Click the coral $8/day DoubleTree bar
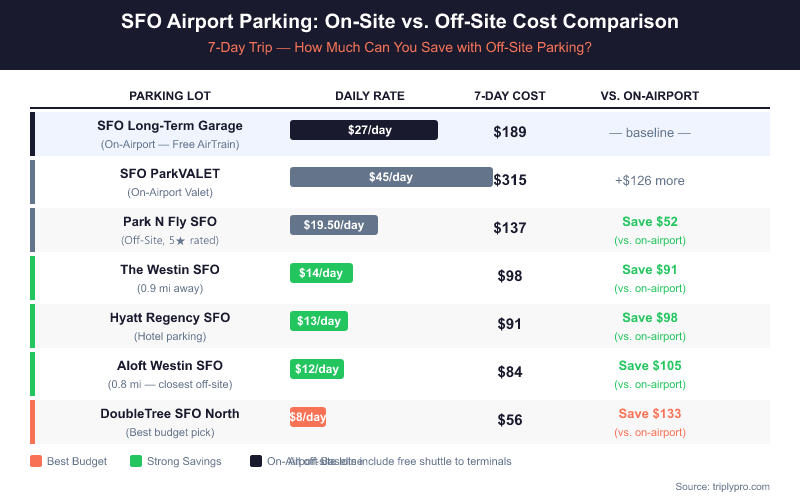Screen dimensions: 800x500 pyautogui.click(x=308, y=417)
